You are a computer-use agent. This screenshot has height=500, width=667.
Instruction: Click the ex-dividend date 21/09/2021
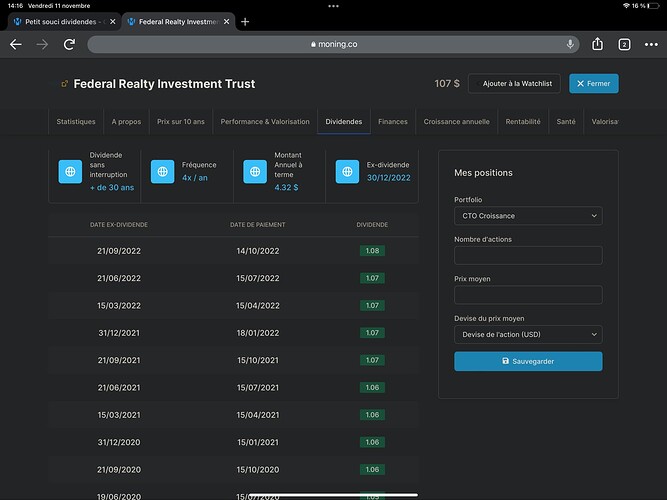119,360
